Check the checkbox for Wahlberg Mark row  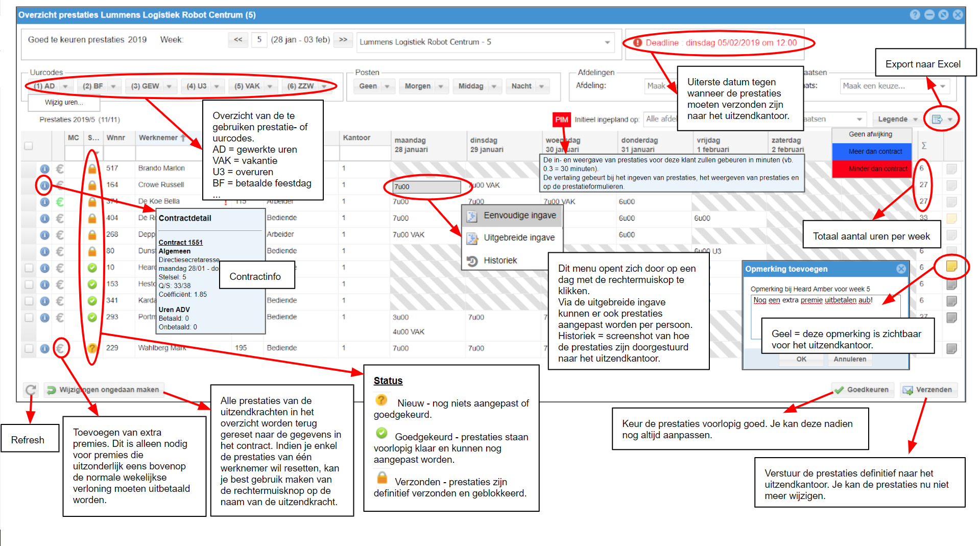[x=29, y=348]
